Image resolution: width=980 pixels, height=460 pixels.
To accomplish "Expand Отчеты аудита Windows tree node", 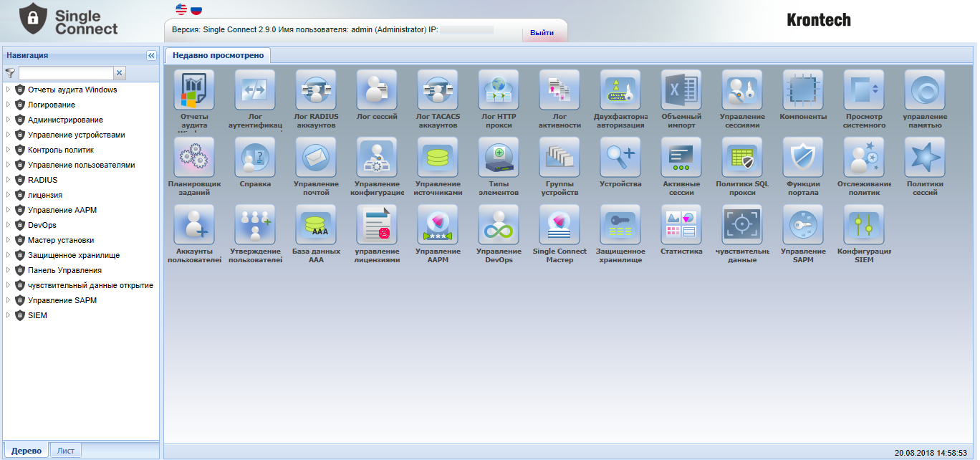I will tap(8, 90).
